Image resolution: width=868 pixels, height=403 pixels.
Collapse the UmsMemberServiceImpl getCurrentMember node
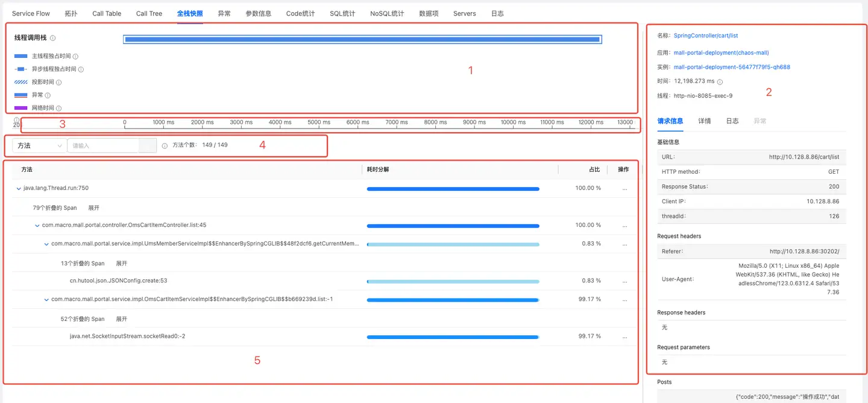tap(46, 244)
